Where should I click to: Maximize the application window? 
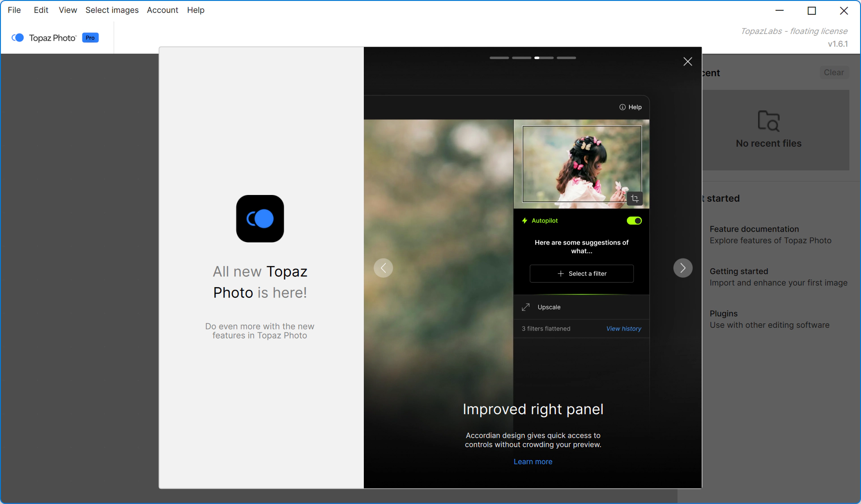(x=812, y=11)
